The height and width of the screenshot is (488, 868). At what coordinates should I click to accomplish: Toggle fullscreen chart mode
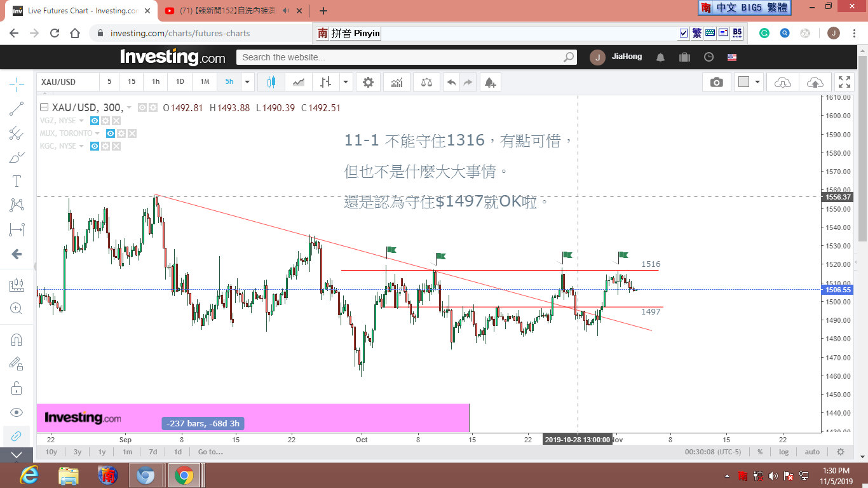(x=844, y=82)
